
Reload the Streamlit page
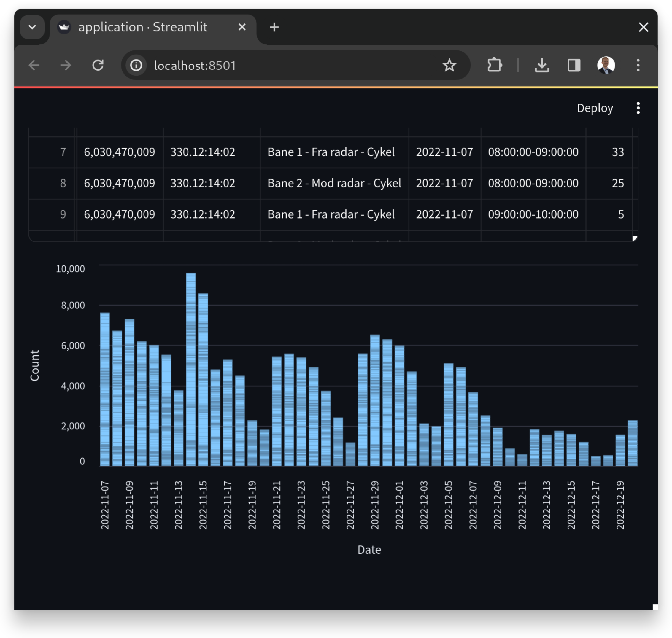tap(98, 65)
